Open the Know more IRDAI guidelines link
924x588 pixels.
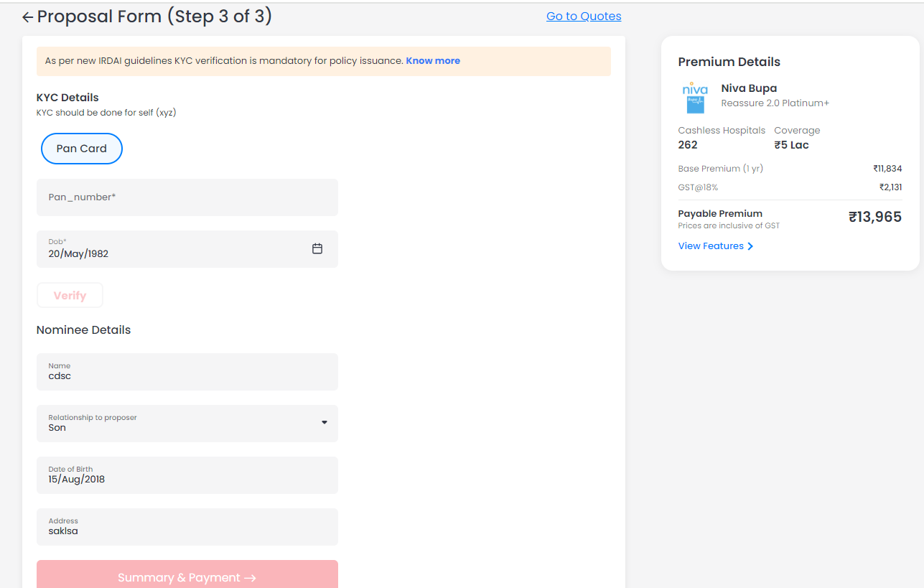(433, 61)
